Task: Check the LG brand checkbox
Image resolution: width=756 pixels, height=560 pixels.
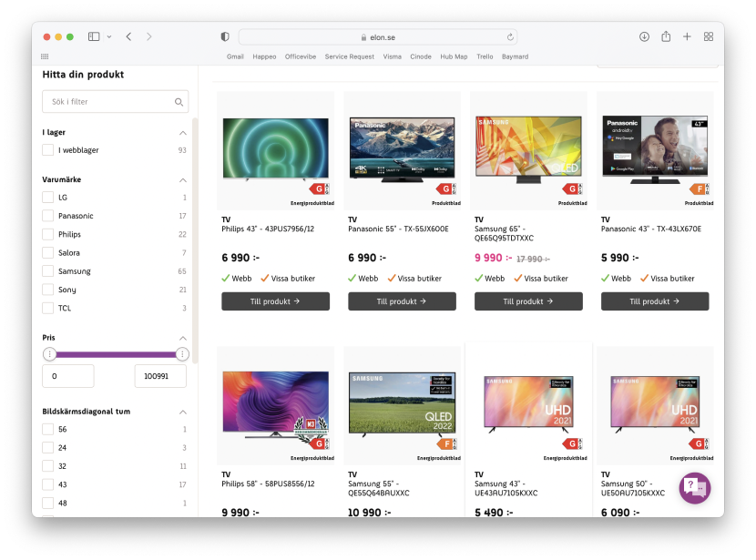Action: click(47, 197)
